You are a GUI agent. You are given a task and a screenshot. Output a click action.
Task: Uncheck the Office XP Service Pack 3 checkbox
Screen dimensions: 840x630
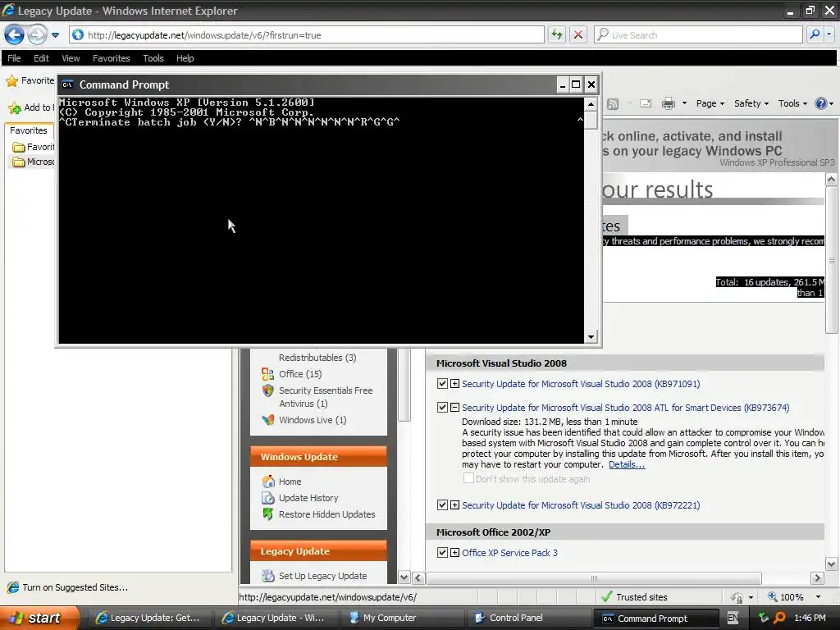[x=442, y=552]
